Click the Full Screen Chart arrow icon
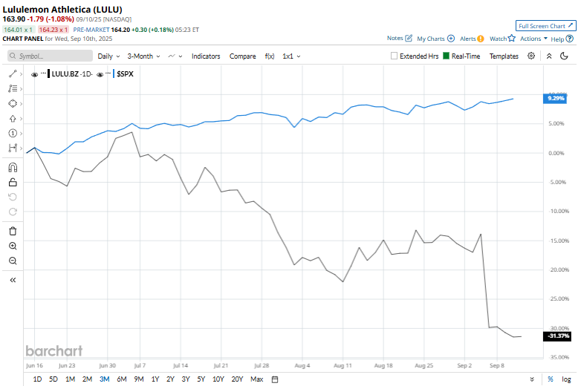The width and height of the screenshot is (581, 392). click(x=571, y=25)
